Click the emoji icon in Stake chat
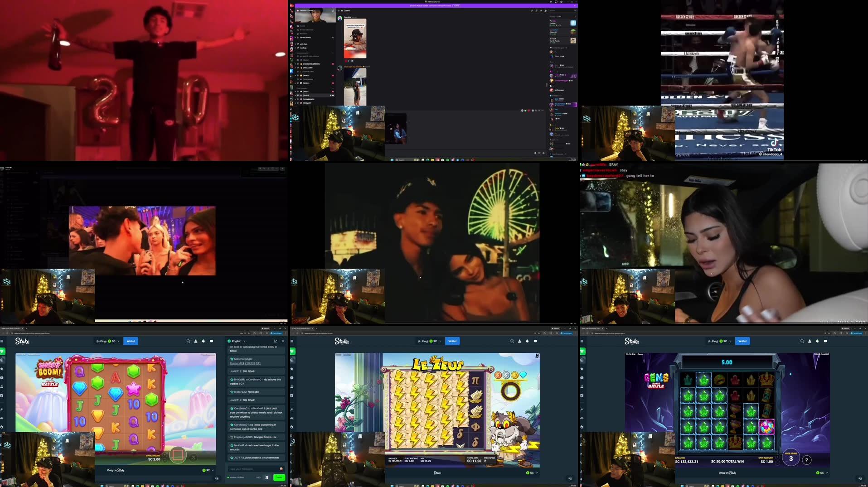Viewport: 868px width, 487px height. click(x=281, y=469)
